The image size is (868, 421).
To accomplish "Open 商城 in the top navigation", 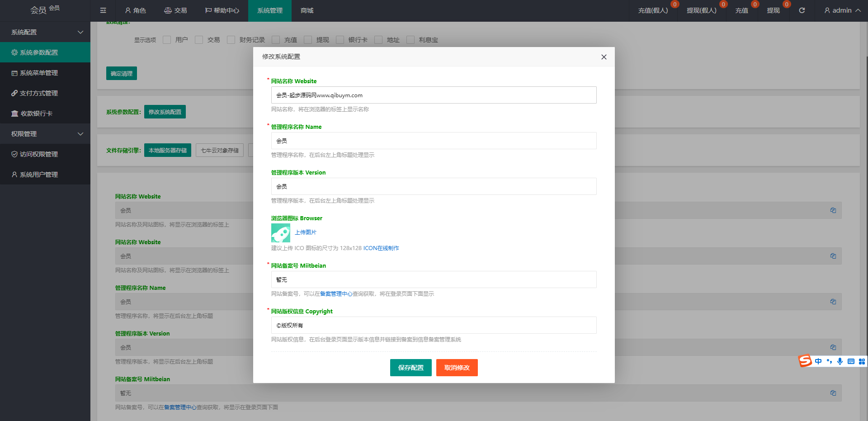I will 307,10.
